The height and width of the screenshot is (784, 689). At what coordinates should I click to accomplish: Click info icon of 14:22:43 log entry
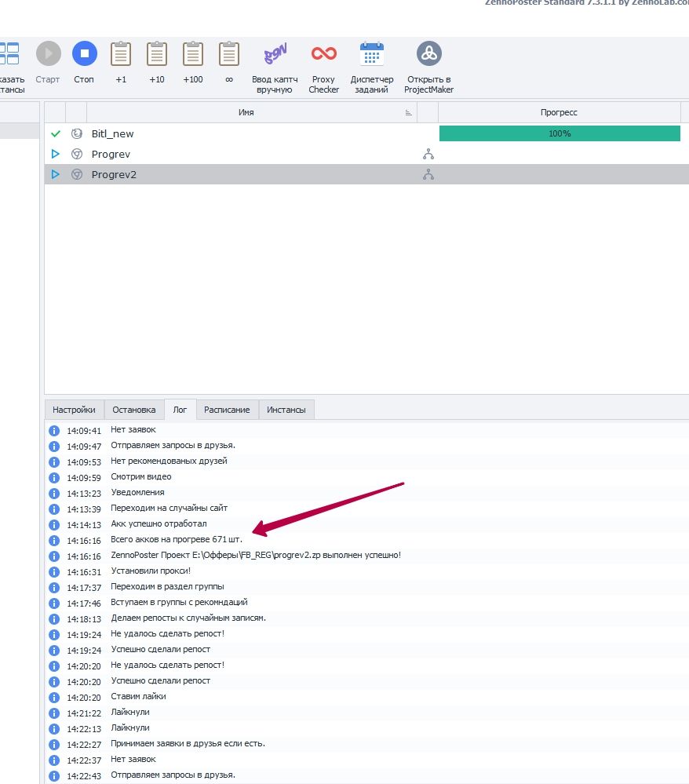54,776
